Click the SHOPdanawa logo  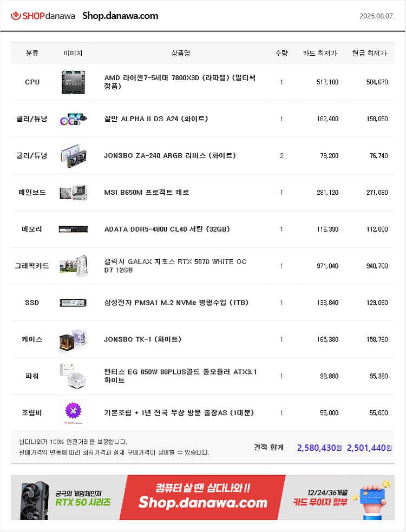tap(43, 16)
